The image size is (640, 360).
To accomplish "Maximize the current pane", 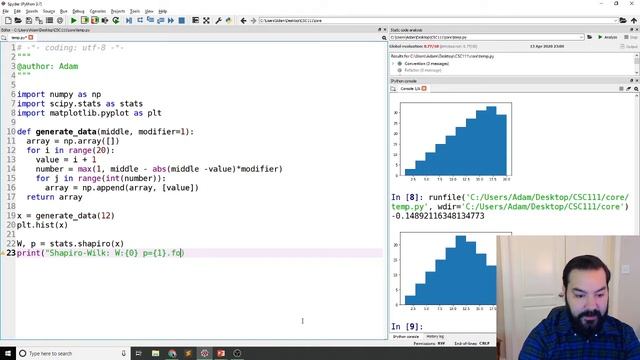I will click(196, 20).
